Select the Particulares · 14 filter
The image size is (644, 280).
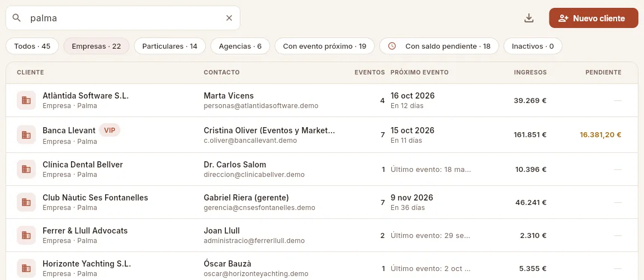click(170, 46)
